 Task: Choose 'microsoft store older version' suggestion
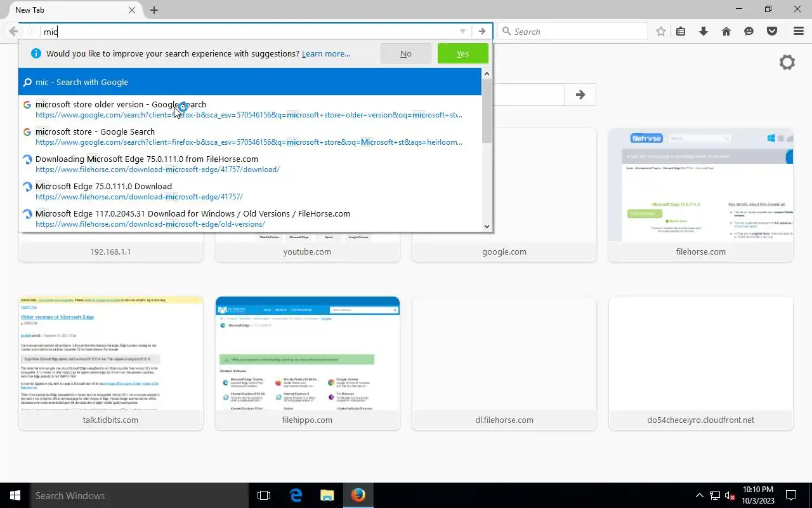coord(251,109)
